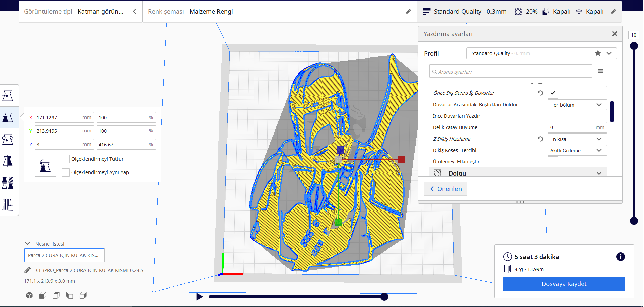
Task: Toggle Ölçeklendirmeyi Aynı Yap checkbox
Action: 66,172
